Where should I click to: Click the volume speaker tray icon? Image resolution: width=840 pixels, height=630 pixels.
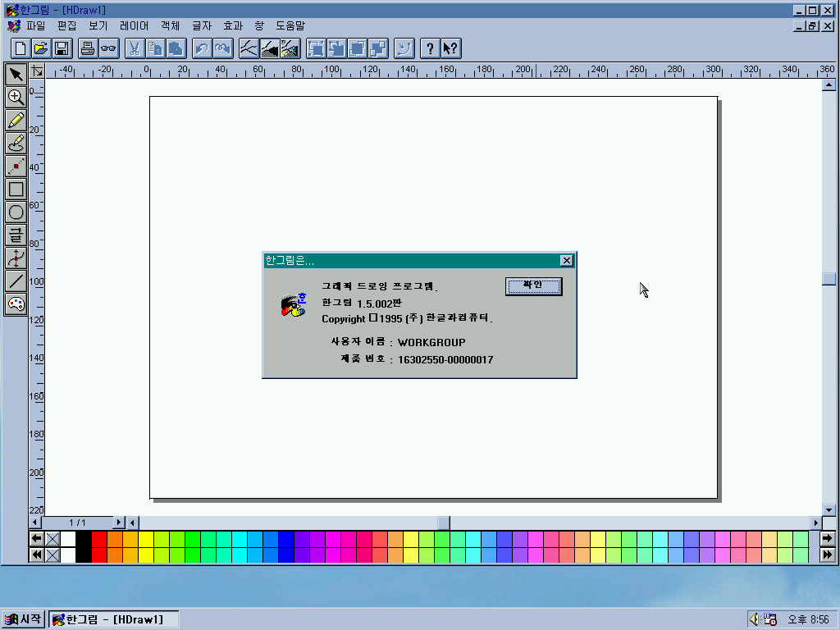coord(755,619)
